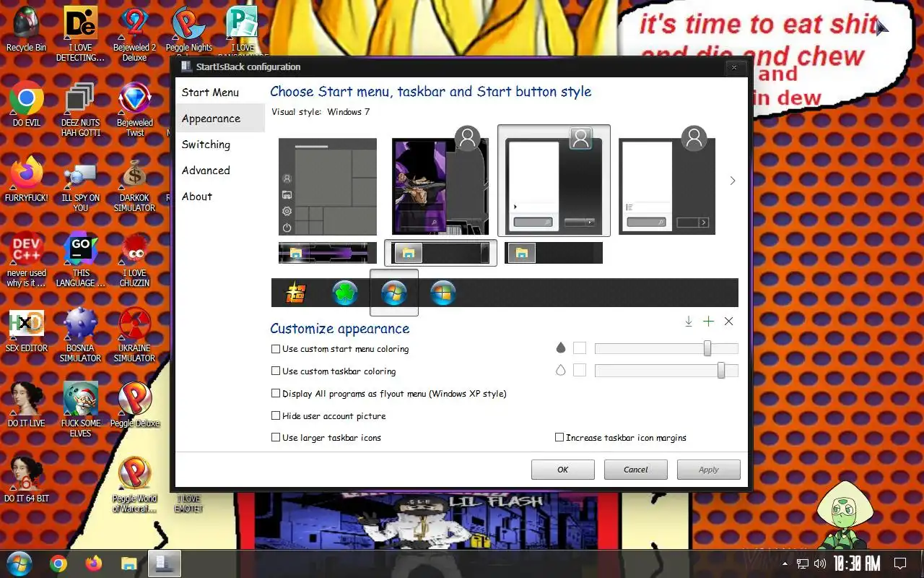The image size is (924, 578).
Task: Click the OK button
Action: [563, 470]
